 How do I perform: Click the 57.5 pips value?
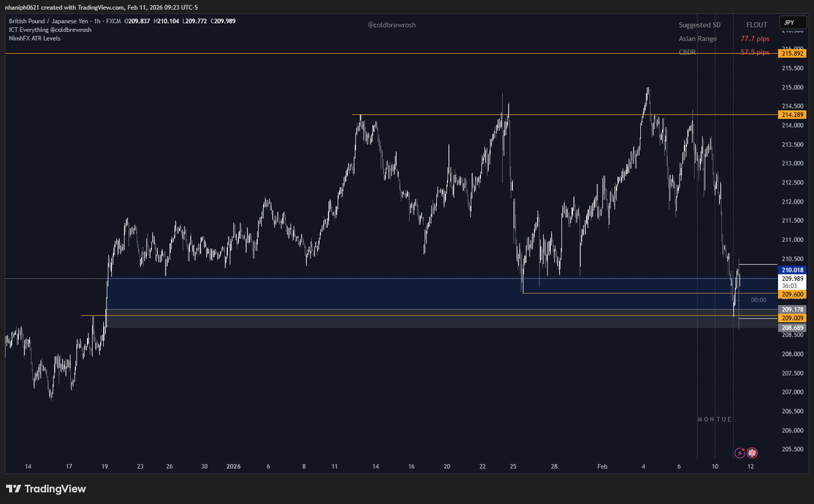[x=755, y=52]
